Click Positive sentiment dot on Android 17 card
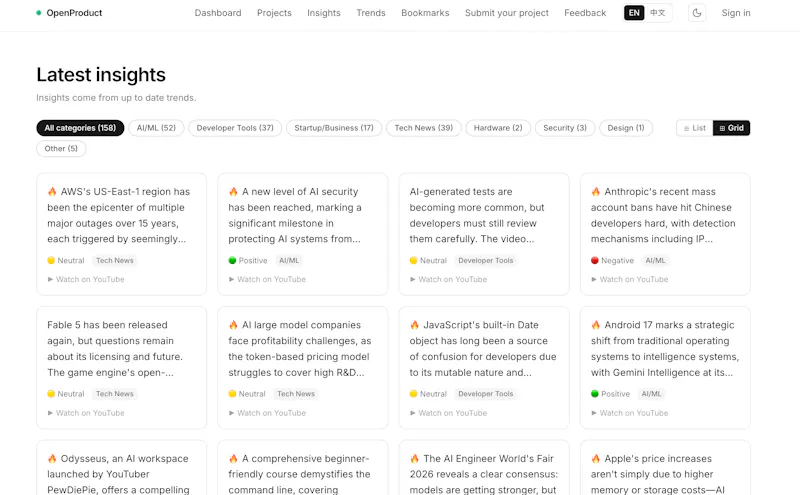 (594, 394)
